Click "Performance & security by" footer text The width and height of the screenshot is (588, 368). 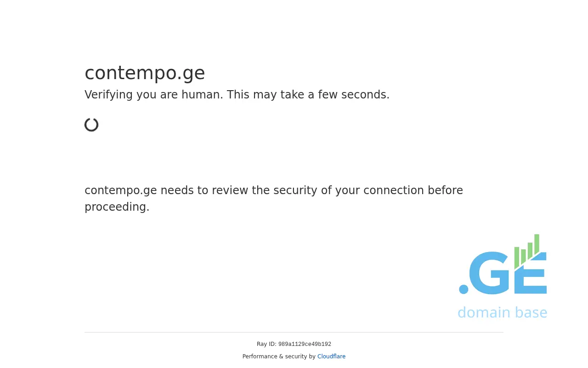pos(279,356)
